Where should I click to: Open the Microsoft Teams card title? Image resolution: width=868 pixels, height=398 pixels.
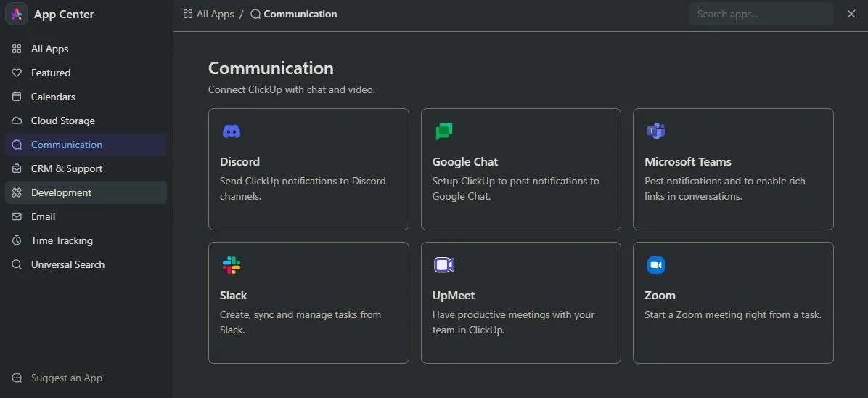(x=688, y=161)
